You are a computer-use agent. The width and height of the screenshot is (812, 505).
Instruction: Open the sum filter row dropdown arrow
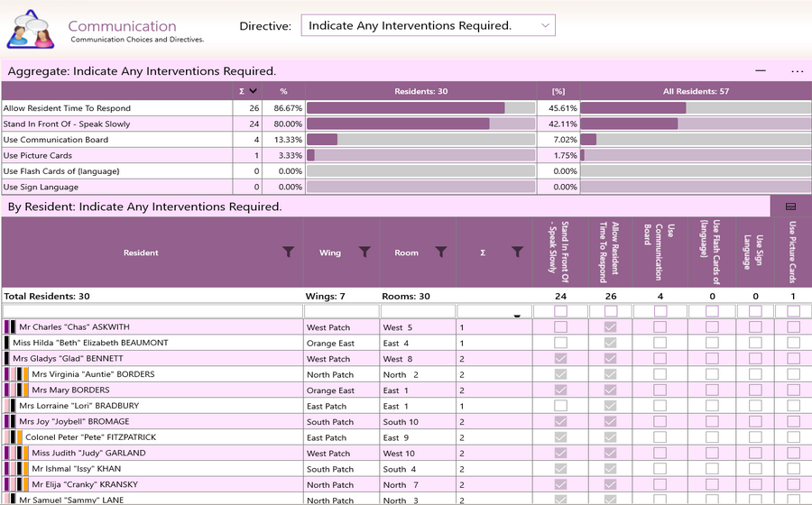(x=517, y=316)
